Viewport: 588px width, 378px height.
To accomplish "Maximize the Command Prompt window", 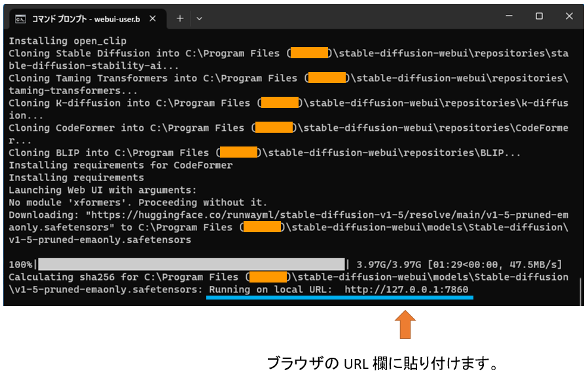I will point(540,16).
